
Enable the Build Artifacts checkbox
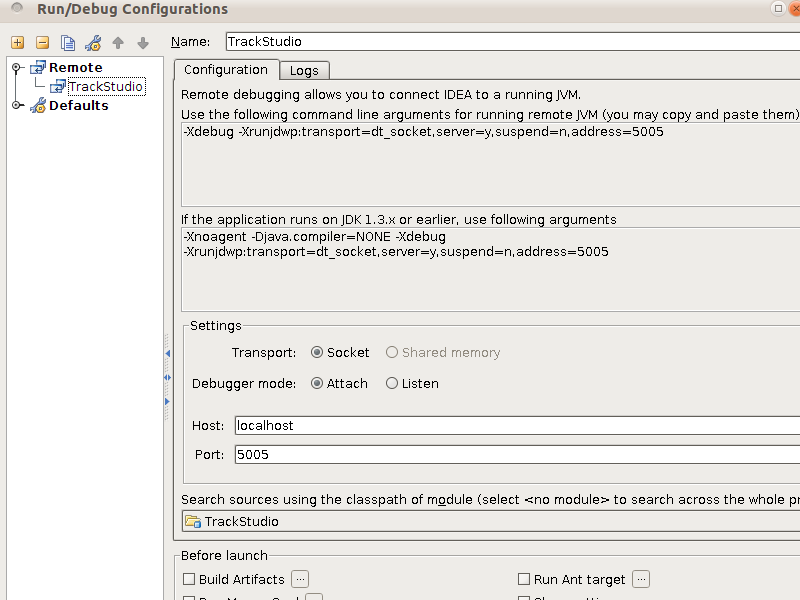click(x=189, y=579)
